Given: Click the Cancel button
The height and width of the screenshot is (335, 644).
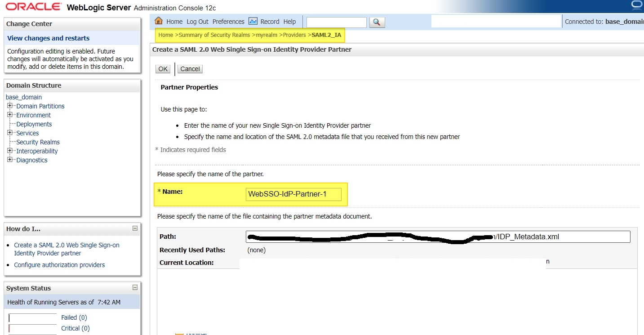Looking at the screenshot, I should point(190,69).
